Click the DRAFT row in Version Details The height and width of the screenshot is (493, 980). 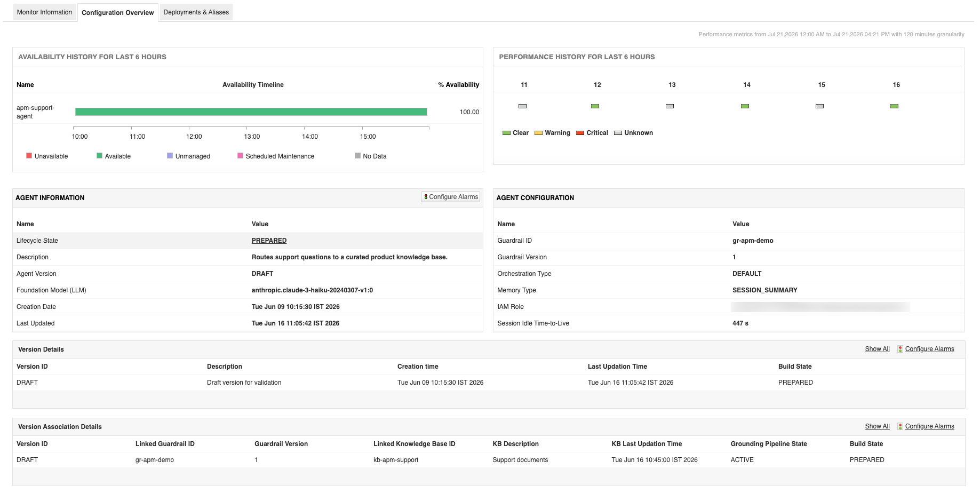489,383
